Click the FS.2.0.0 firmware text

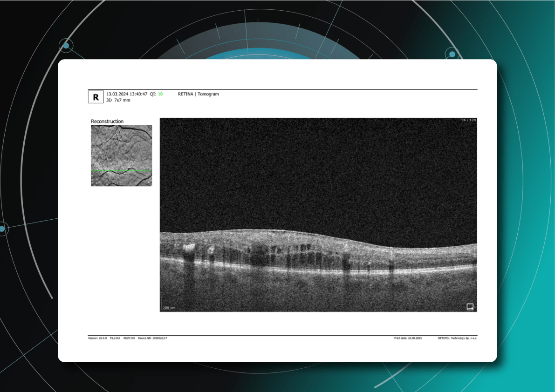[x=115, y=338]
